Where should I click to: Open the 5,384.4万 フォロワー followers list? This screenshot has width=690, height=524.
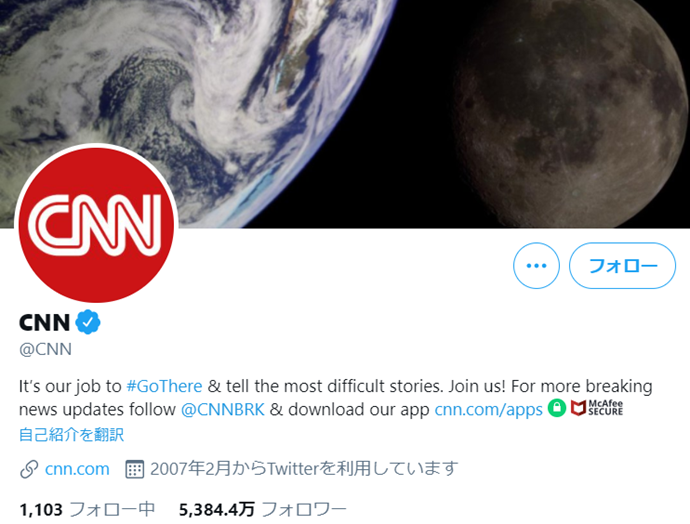[x=263, y=509]
